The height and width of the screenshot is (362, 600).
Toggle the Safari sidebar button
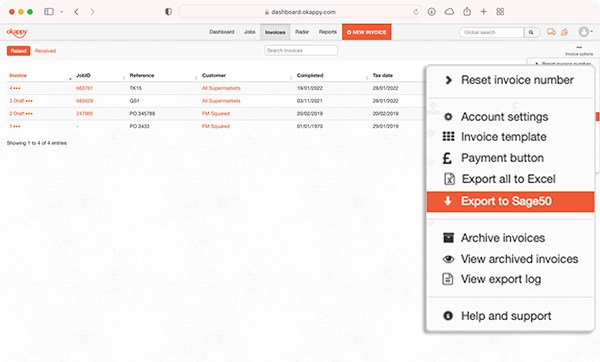coord(49,12)
